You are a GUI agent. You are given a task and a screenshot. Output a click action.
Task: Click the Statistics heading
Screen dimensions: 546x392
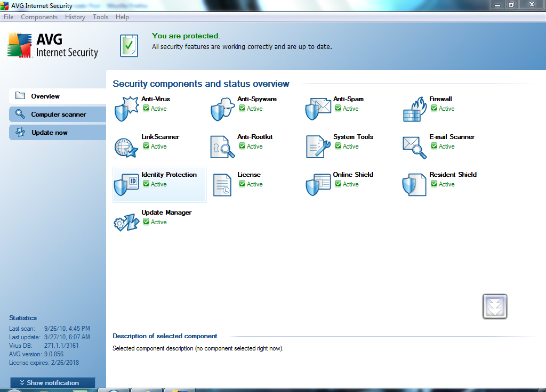click(23, 318)
